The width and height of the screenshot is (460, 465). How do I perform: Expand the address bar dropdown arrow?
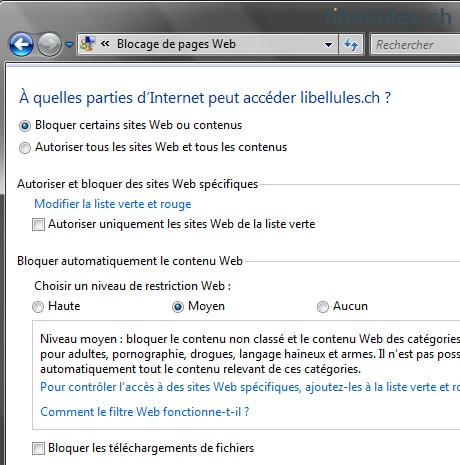point(328,44)
